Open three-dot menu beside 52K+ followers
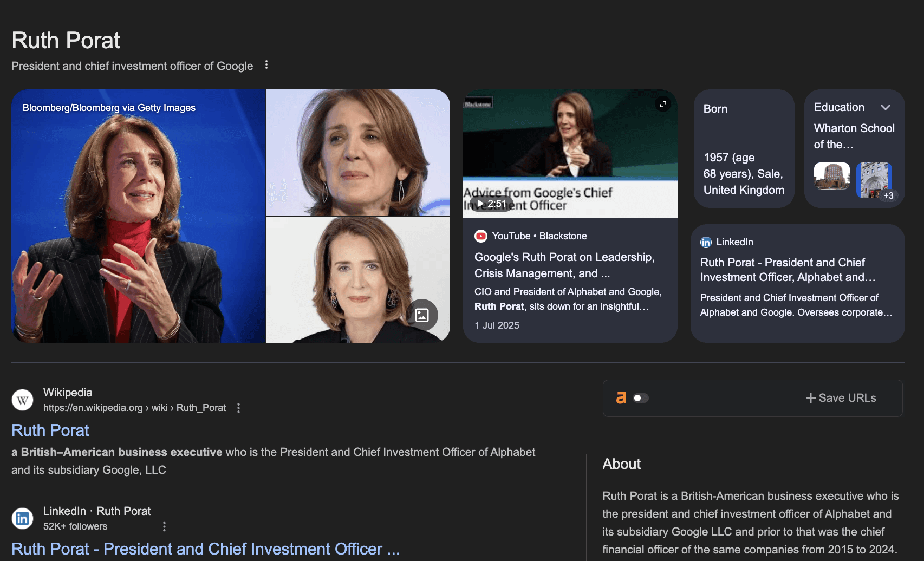 click(x=164, y=526)
